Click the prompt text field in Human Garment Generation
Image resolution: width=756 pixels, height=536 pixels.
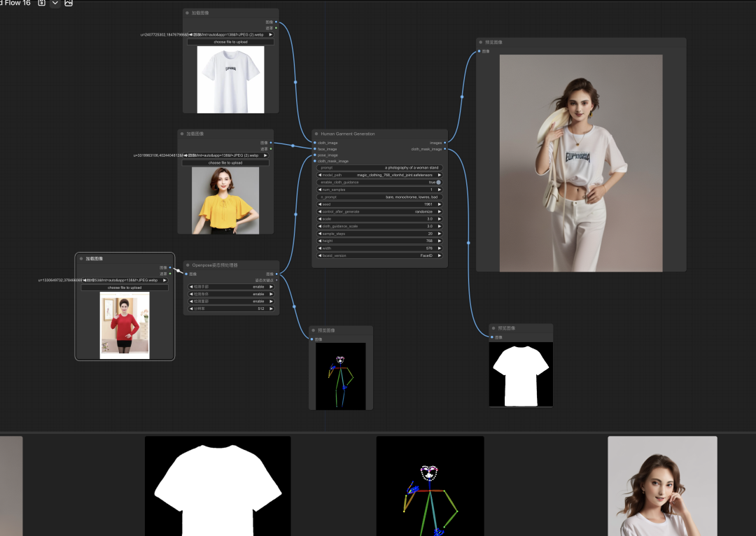pyautogui.click(x=379, y=168)
